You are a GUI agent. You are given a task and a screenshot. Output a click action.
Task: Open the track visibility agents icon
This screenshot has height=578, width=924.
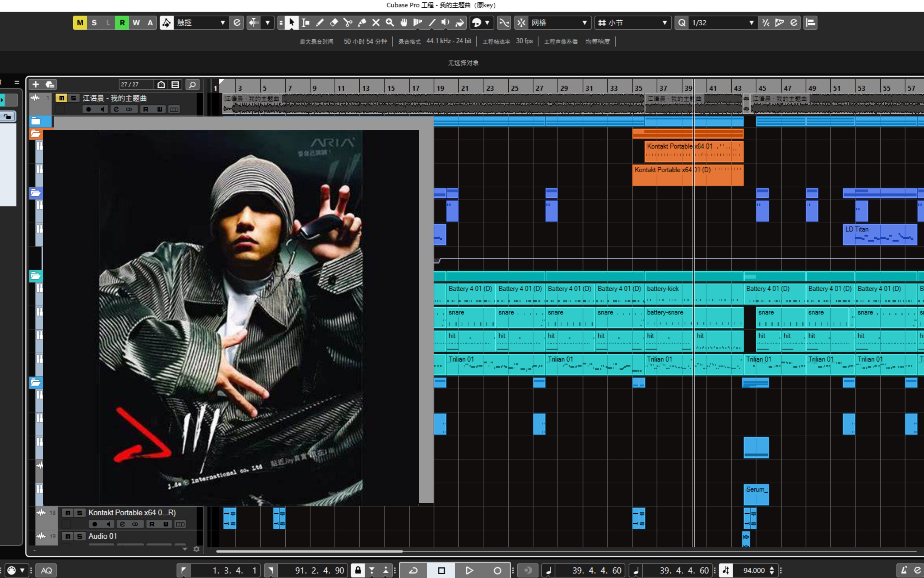[x=161, y=85]
